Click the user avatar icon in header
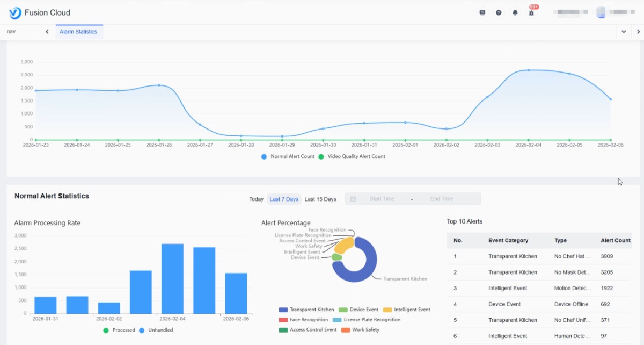Screen dimensions: 644x345 click(x=601, y=12)
